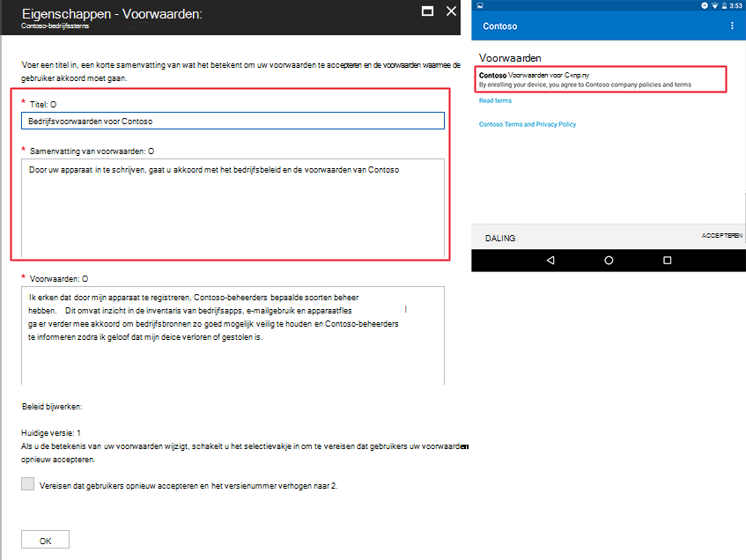Click the Contoso app title on phone
The image size is (746, 560).
[500, 26]
